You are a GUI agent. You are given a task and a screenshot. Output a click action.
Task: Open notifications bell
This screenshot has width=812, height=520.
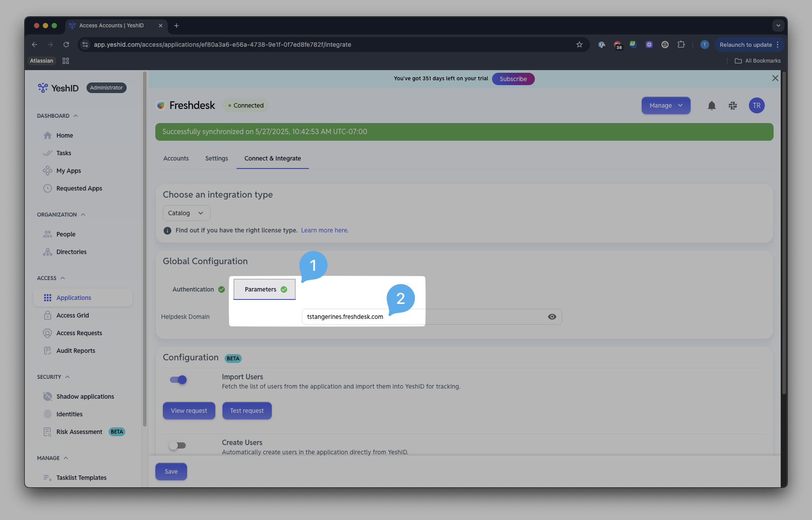(711, 105)
